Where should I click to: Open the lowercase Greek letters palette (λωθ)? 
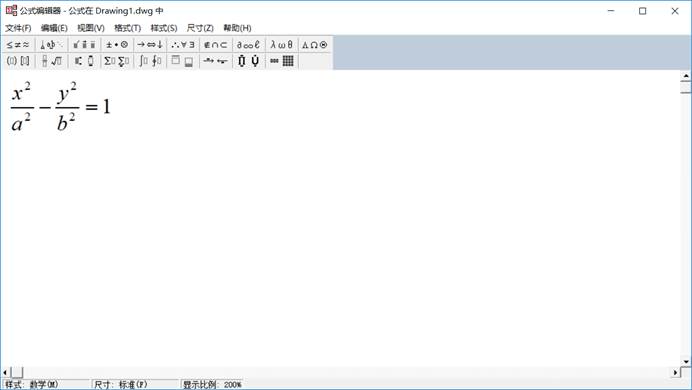point(281,45)
